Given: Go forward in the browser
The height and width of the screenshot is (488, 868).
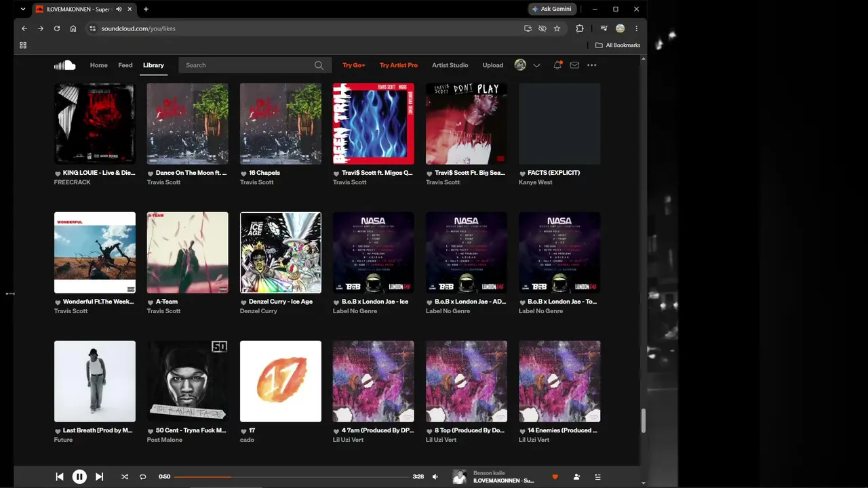Looking at the screenshot, I should 41,28.
